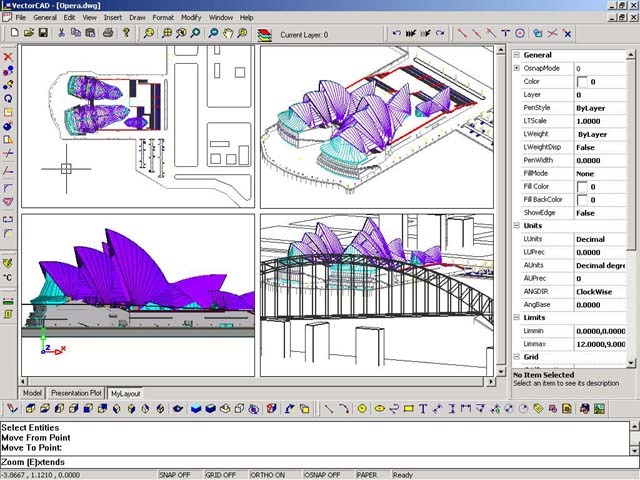Click the Limmax value 12.0000,9.000
The width and height of the screenshot is (640, 480).
point(600,344)
